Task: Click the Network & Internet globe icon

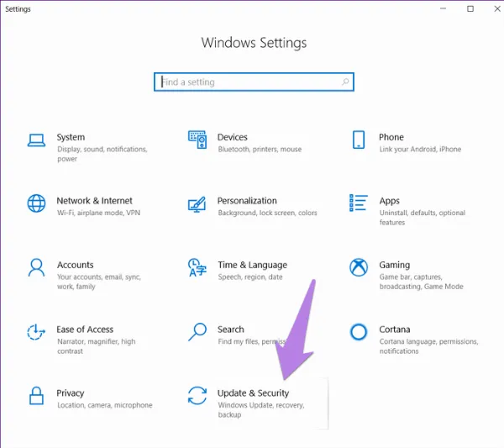Action: [36, 203]
